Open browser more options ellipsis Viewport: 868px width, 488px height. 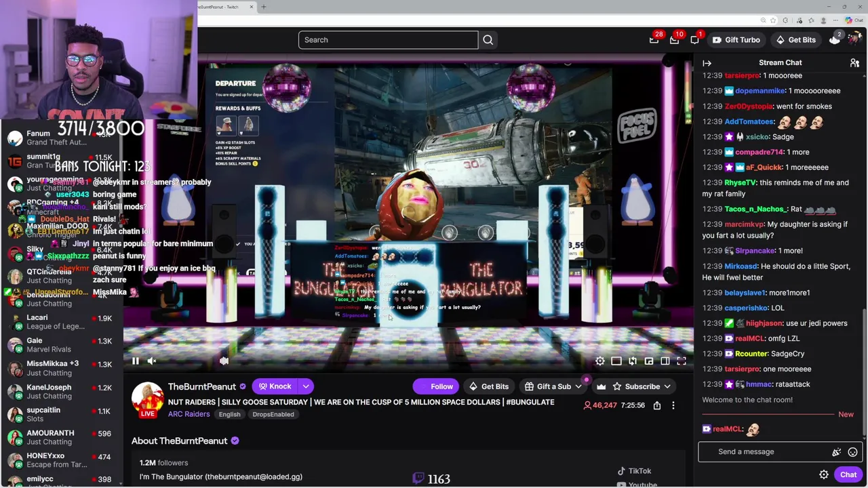click(835, 20)
